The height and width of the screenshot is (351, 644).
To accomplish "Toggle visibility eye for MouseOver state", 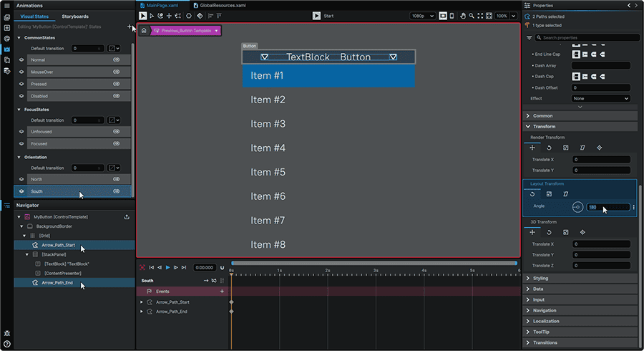I will coord(21,72).
